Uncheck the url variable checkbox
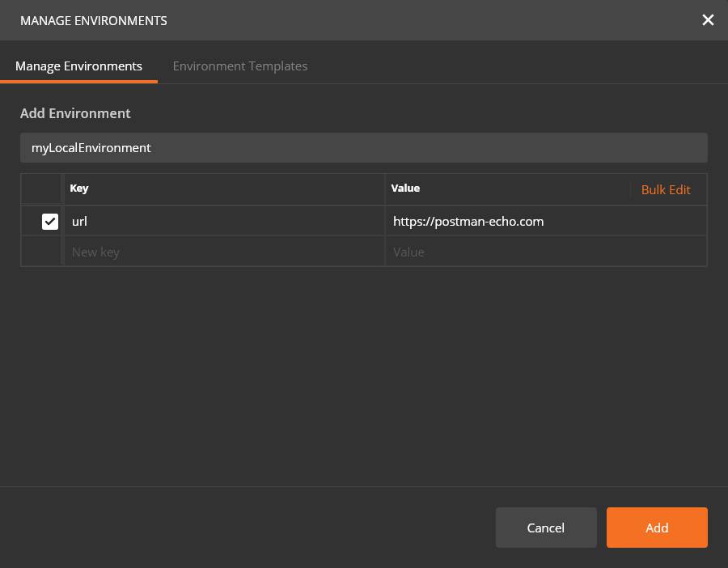 point(50,221)
